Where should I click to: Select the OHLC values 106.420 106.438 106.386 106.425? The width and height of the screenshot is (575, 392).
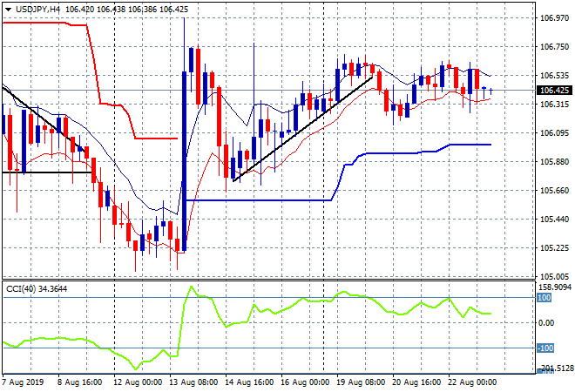click(x=127, y=10)
